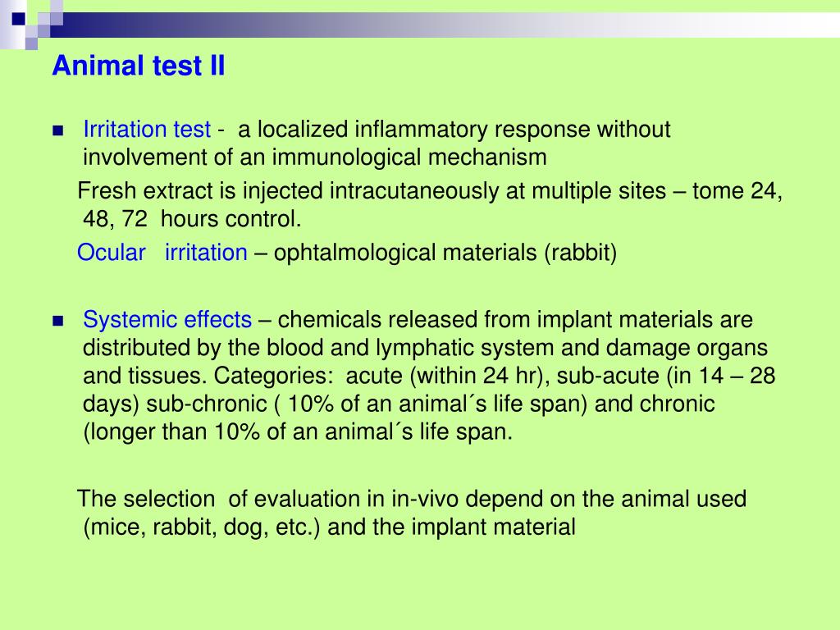This screenshot has height=630, width=840.
Task: Click 'ophtalmological materials (rabbit)' text
Action: coord(445,253)
